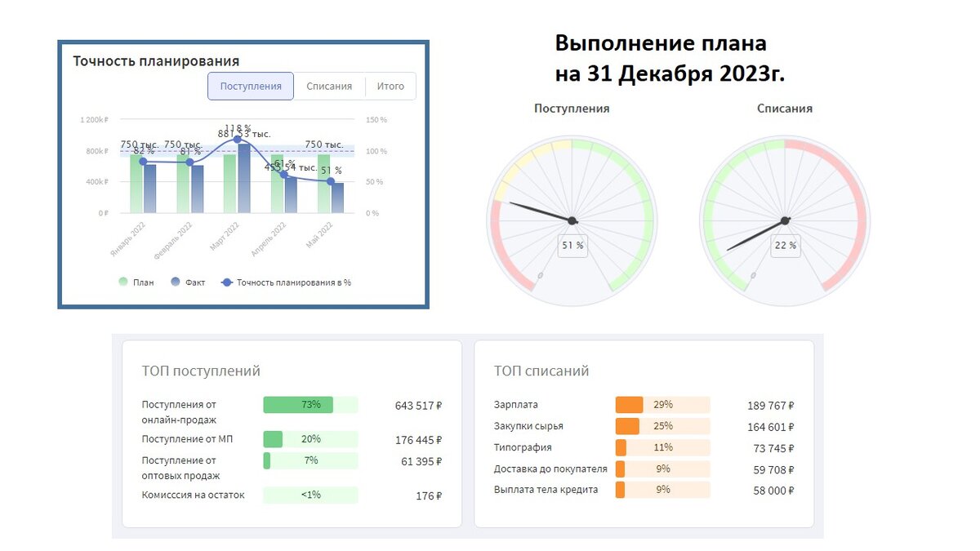Click the Май 2022 accuracy data point
Screen dimensions: 980x551
(x=331, y=181)
